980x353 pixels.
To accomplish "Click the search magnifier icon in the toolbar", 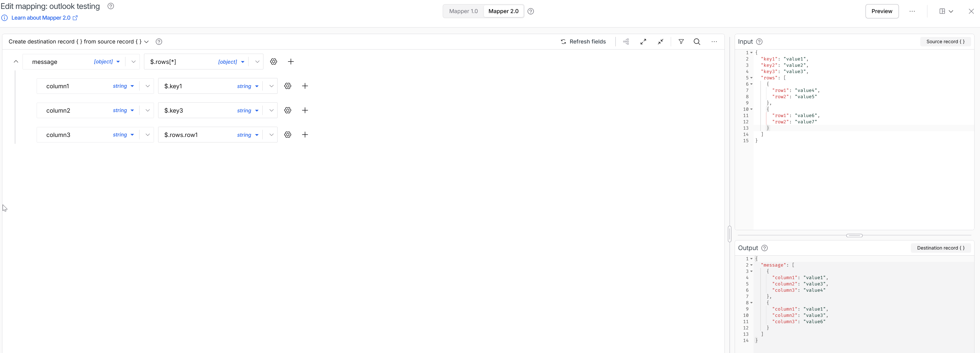I will click(x=696, y=42).
